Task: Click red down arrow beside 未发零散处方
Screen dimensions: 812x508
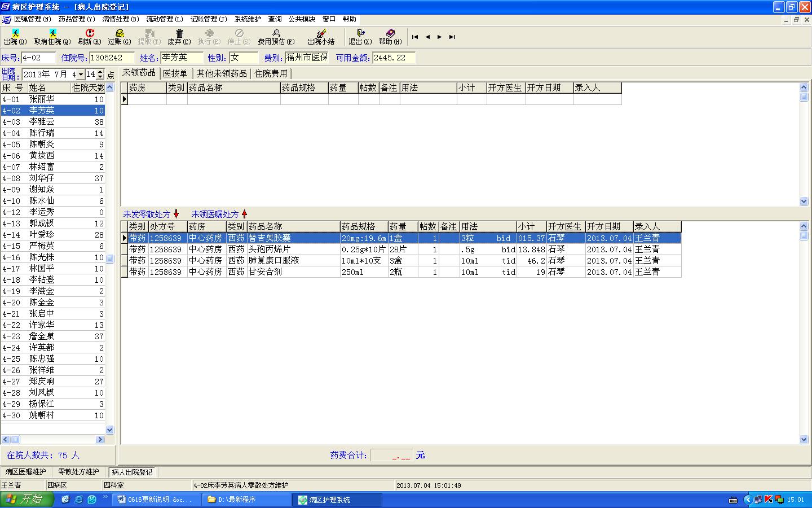Action: (176, 214)
